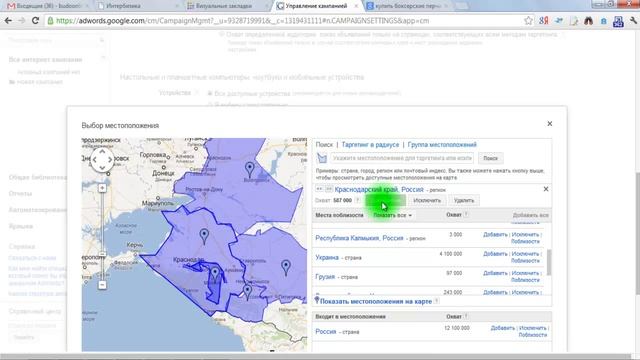Click the map zoom slider handle

(102, 254)
